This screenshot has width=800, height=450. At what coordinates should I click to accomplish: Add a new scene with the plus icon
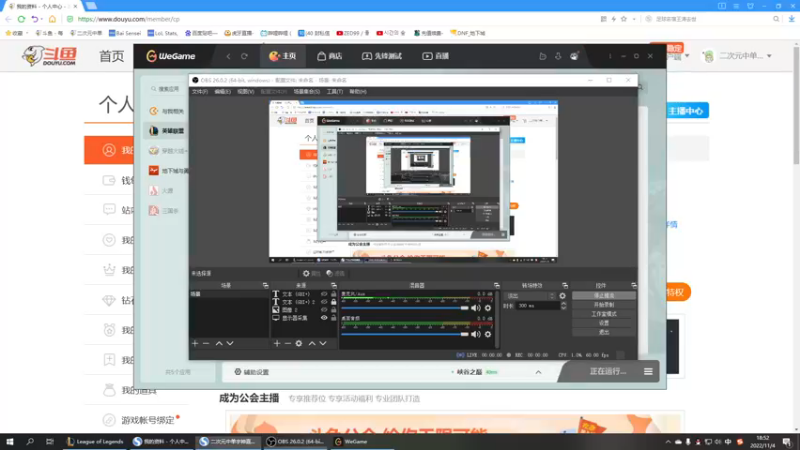195,343
